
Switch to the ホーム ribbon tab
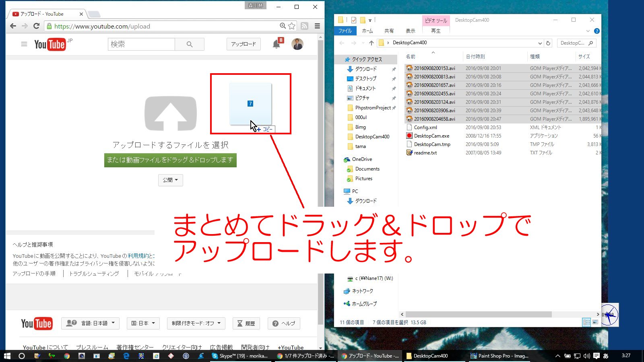[x=367, y=31]
